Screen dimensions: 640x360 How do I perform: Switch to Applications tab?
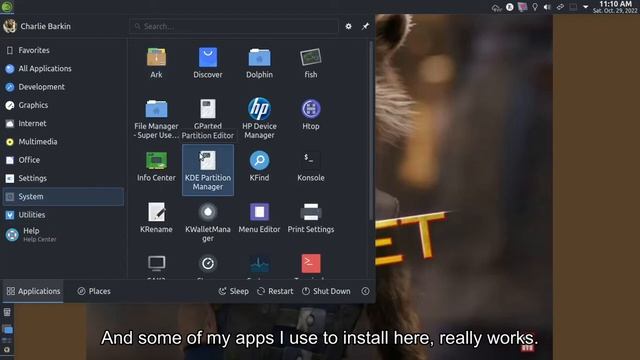pos(33,291)
